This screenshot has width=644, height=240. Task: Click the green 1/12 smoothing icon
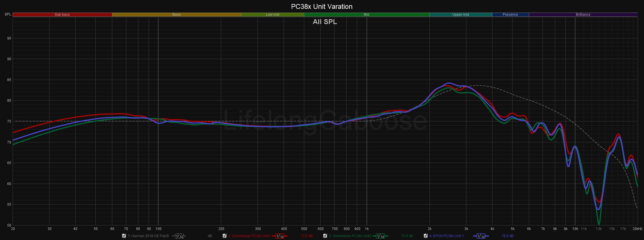[380, 236]
